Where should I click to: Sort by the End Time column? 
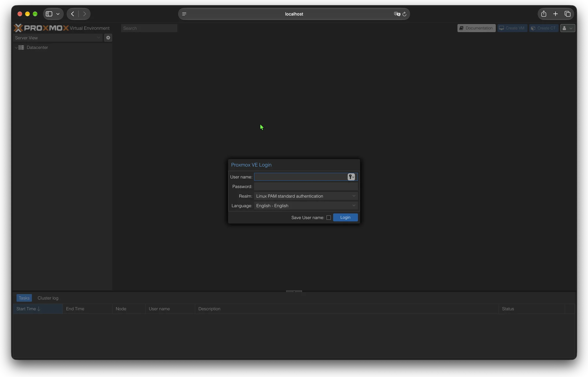pyautogui.click(x=88, y=309)
